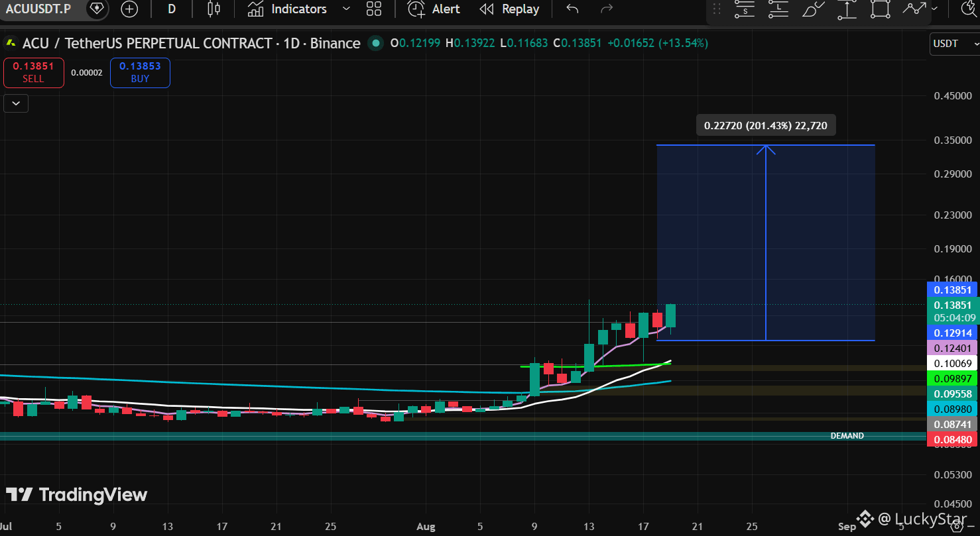The image size is (980, 536).
Task: Click the 0.12914 blue price axis label
Action: point(953,333)
